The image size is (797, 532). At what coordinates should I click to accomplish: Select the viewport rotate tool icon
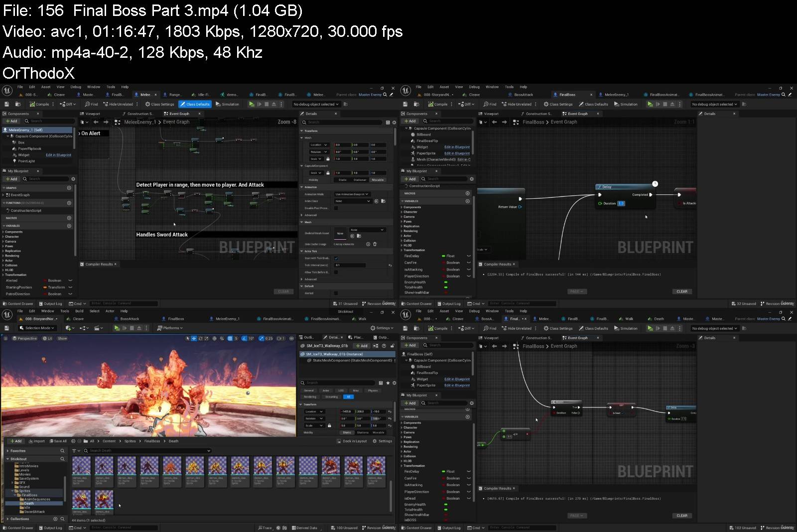[200, 338]
